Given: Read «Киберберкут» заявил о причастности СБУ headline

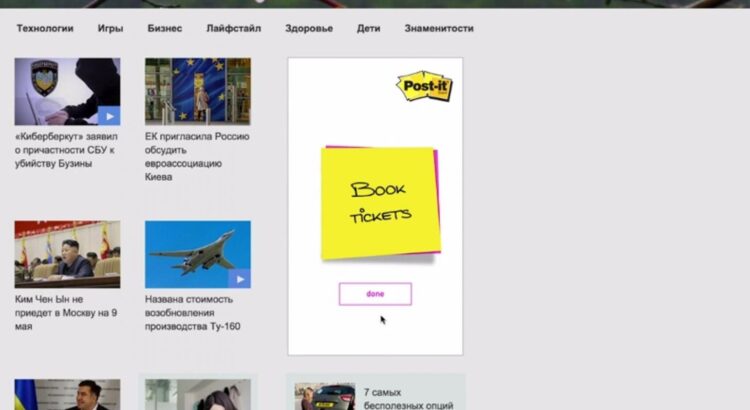Looking at the screenshot, I should pyautogui.click(x=66, y=150).
